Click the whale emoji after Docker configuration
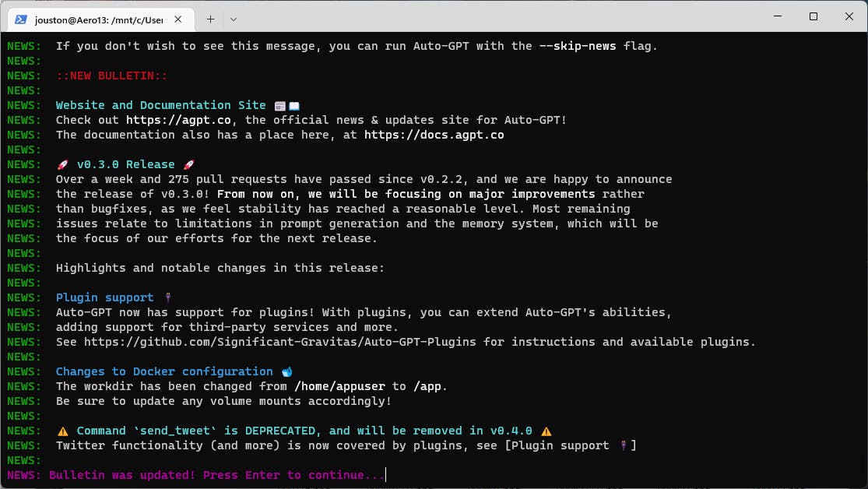This screenshot has height=489, width=868. click(286, 372)
